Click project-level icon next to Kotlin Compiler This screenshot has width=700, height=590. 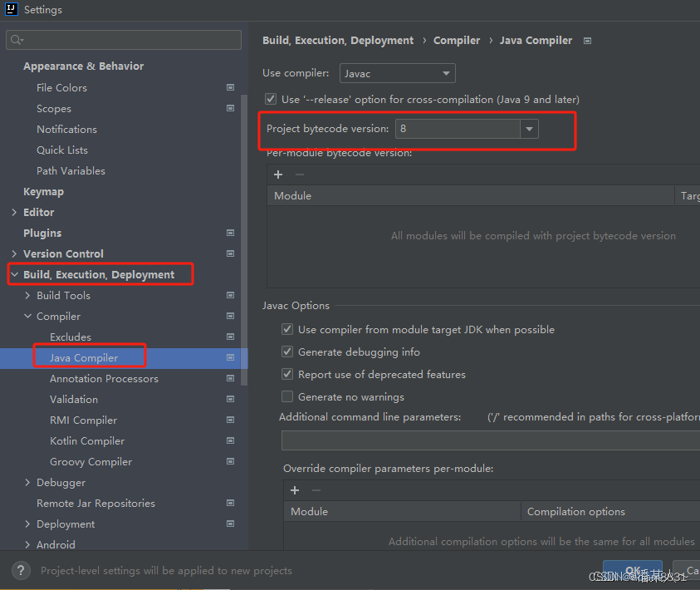click(x=230, y=440)
